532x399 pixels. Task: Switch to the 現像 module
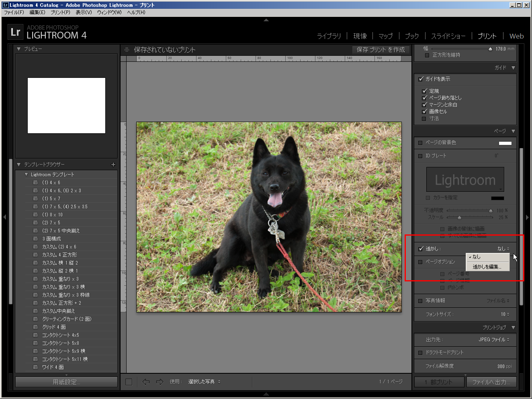[x=360, y=36]
